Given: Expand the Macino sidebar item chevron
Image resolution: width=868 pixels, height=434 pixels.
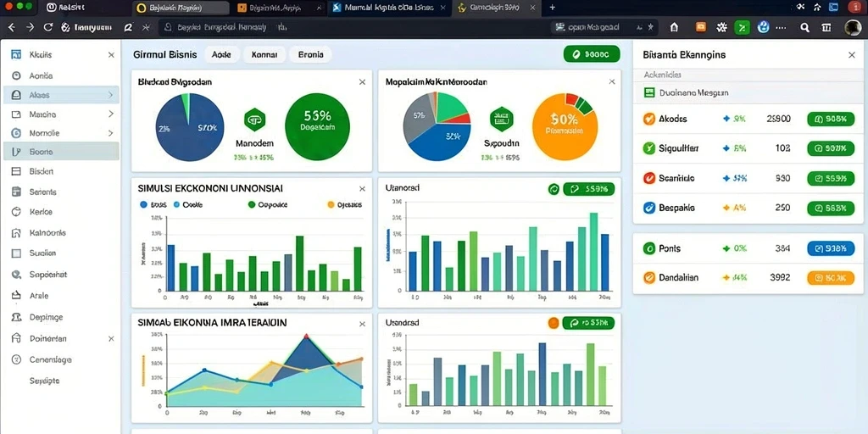Looking at the screenshot, I should tap(111, 114).
